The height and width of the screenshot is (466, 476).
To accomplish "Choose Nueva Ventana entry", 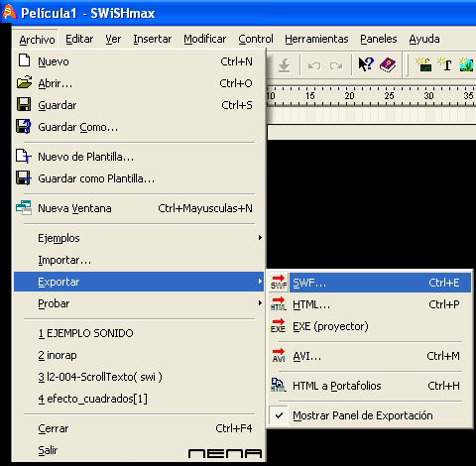I will point(138,208).
